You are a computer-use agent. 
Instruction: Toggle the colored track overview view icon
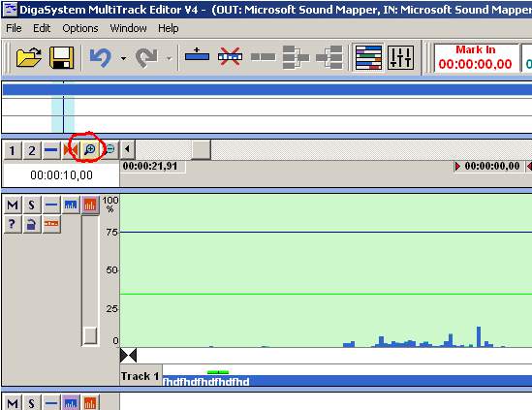368,57
